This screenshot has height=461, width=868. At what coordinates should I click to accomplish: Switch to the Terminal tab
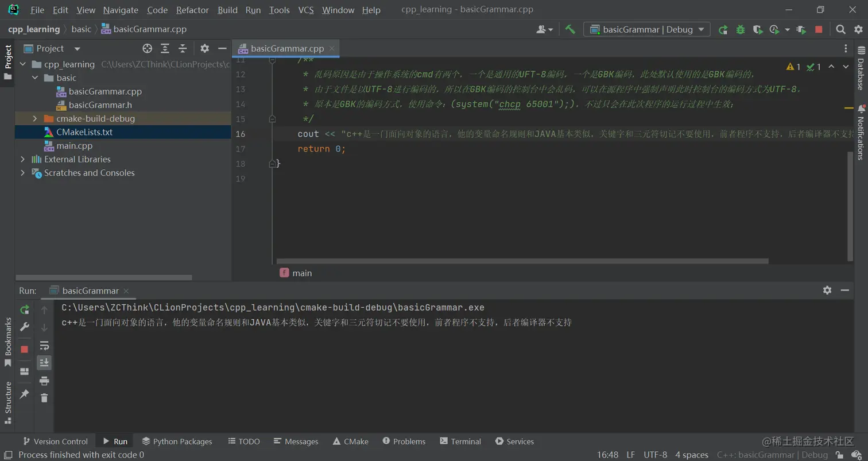[x=460, y=441]
